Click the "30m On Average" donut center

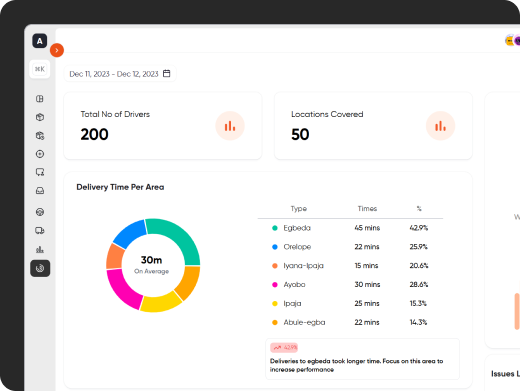(x=151, y=265)
